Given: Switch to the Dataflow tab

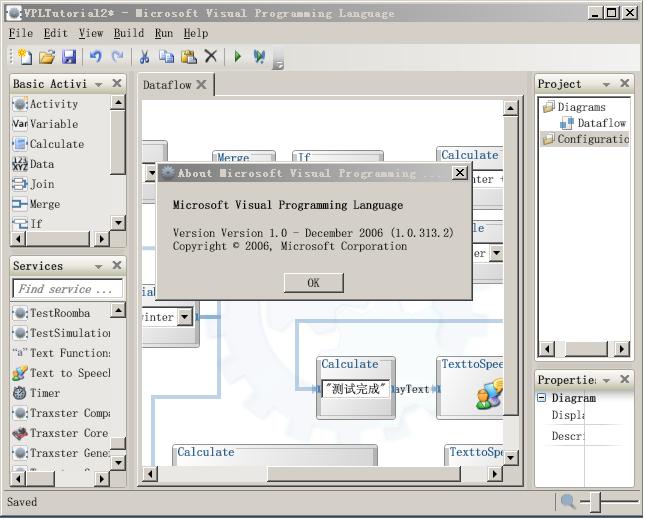Looking at the screenshot, I should click(167, 85).
